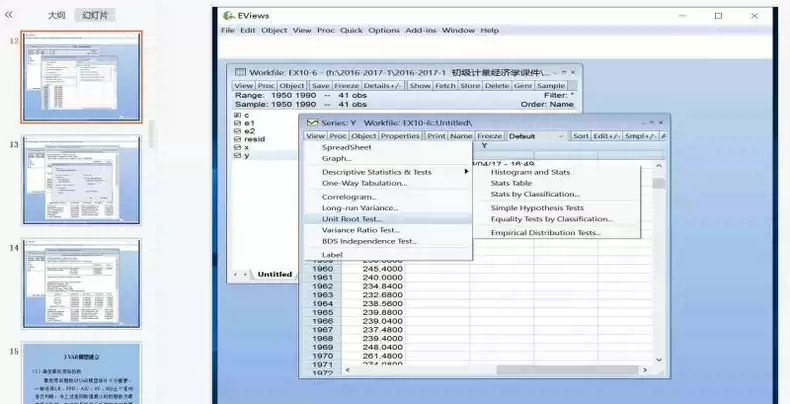Screen dimensions: 790x404
Task: Select the resid series icon
Action: pos(237,139)
